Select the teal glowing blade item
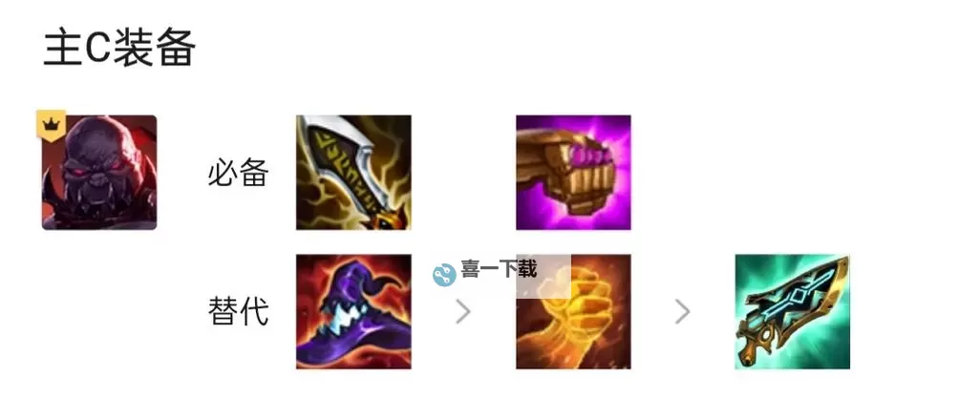 pos(793,311)
